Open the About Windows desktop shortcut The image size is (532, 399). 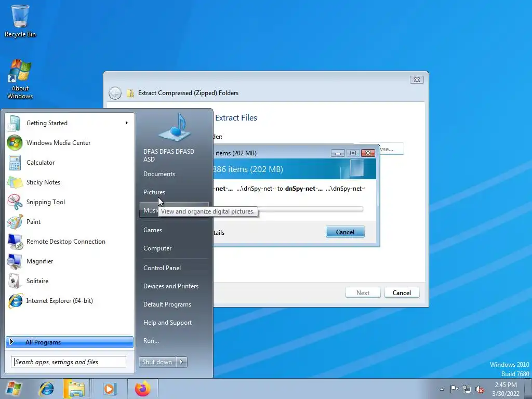(x=20, y=79)
